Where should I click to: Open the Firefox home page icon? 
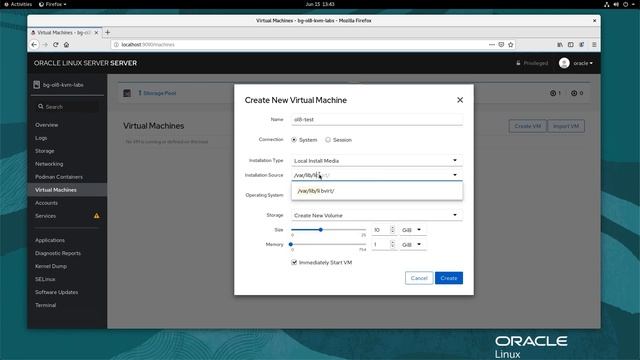coord(67,44)
